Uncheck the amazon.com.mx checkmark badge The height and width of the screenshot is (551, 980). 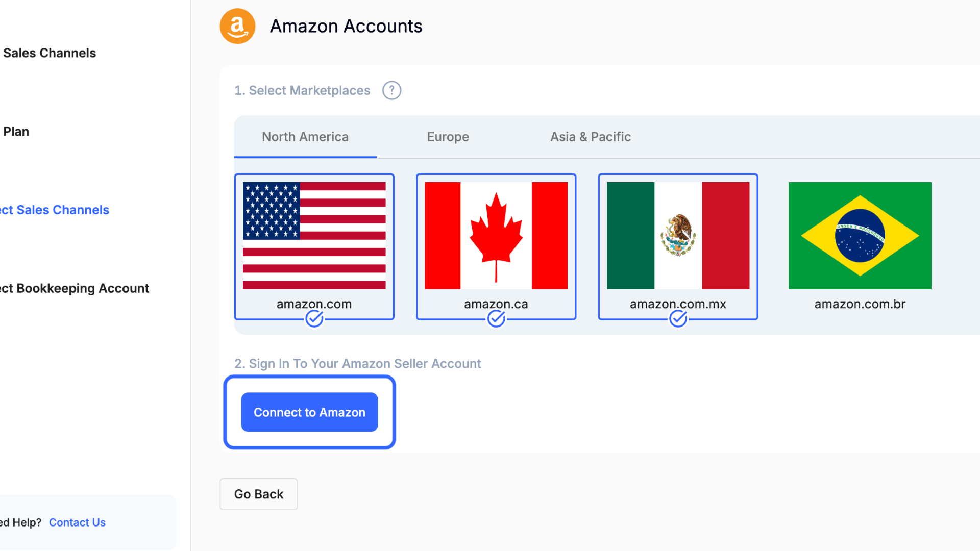[x=678, y=319]
